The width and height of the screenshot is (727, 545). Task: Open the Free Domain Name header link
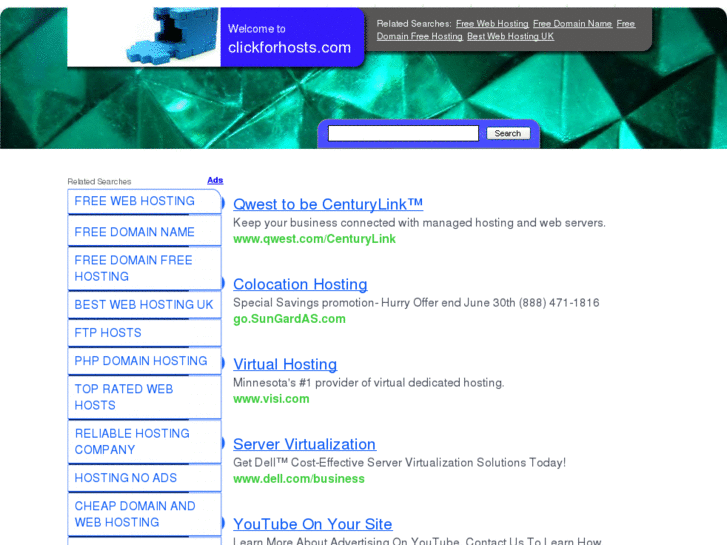point(572,24)
